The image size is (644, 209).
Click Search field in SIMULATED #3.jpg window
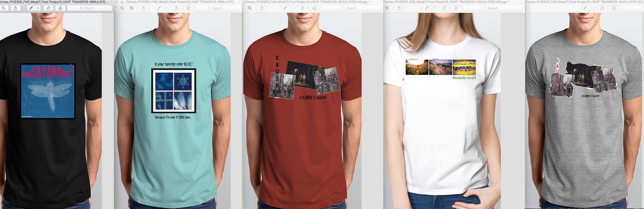click(493, 8)
